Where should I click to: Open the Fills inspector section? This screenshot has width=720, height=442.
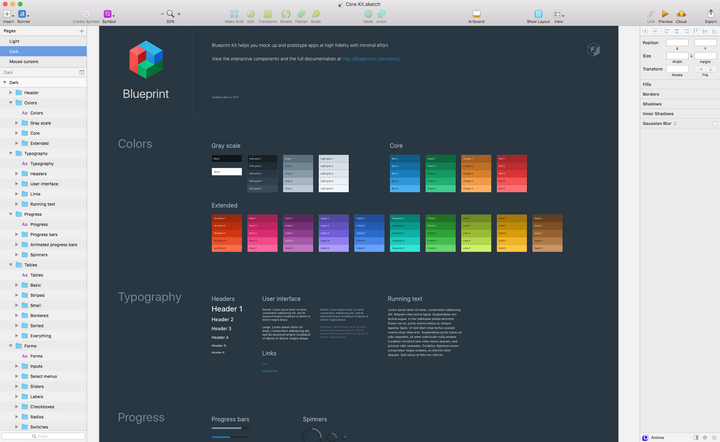click(x=680, y=84)
